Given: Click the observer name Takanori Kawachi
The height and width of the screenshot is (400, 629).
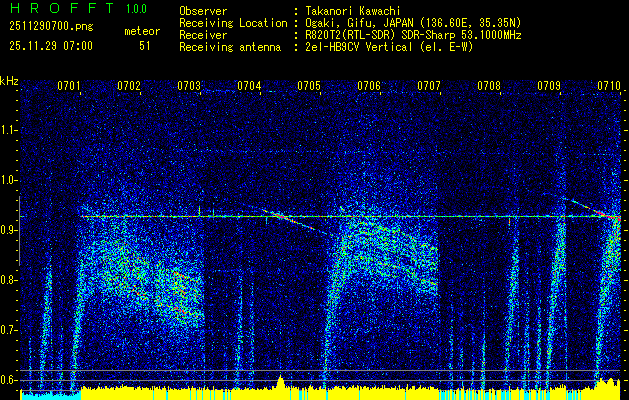Looking at the screenshot, I should tap(353, 11).
